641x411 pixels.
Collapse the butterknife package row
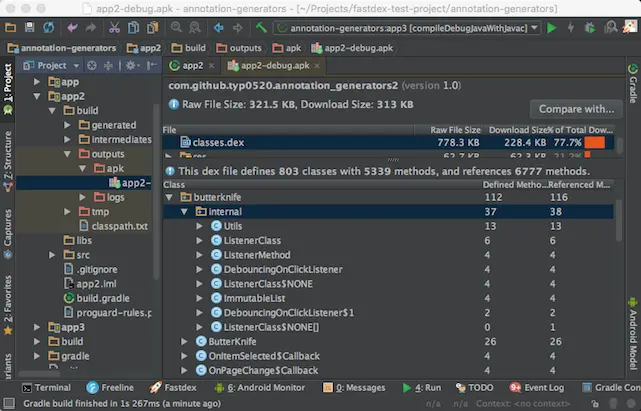(x=169, y=197)
